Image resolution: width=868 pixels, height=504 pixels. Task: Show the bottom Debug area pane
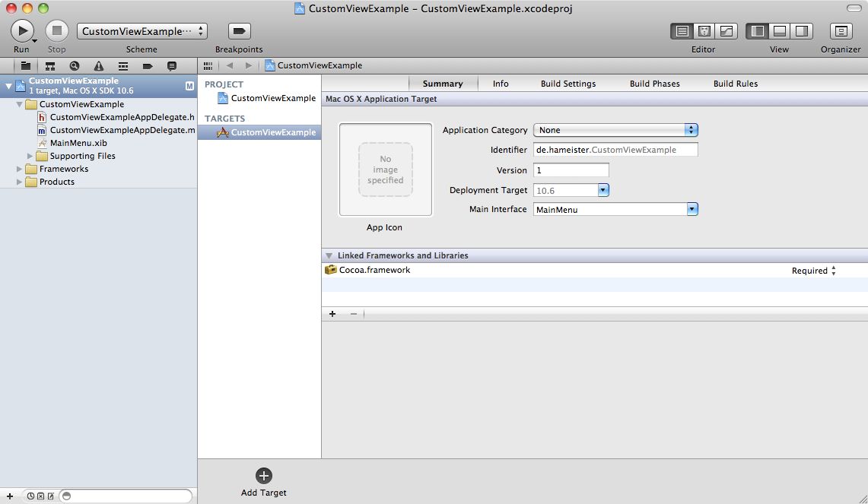click(x=779, y=31)
